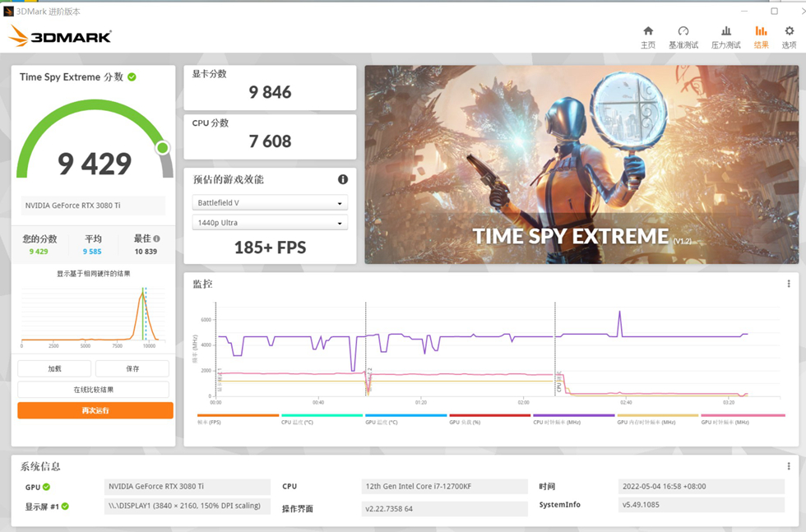Click the 操作界面 version v2.22.7358 64
The width and height of the screenshot is (806, 532).
pyautogui.click(x=445, y=509)
